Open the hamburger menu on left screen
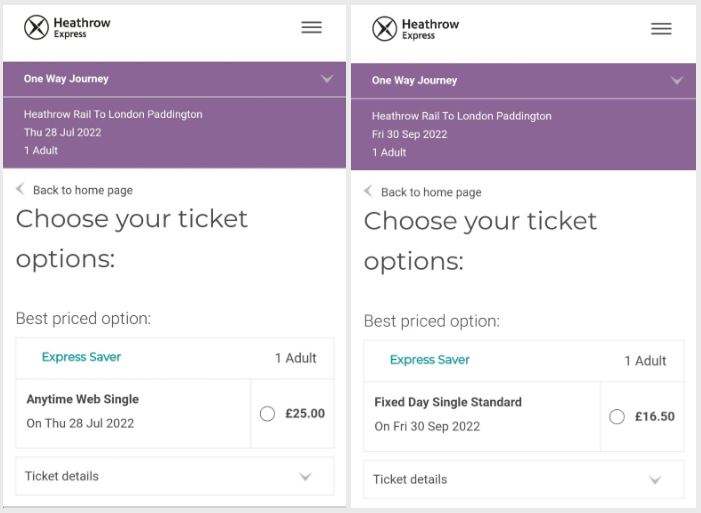Viewport: 701px width, 513px height. click(312, 27)
